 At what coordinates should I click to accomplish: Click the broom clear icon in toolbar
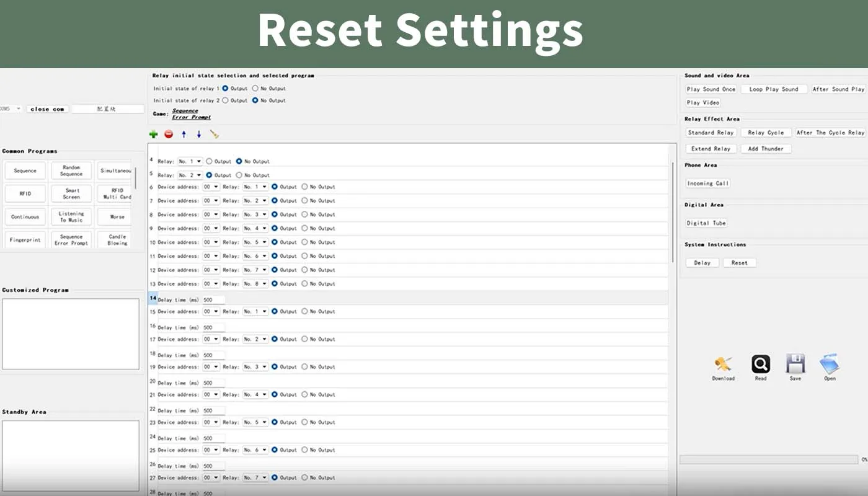(215, 134)
